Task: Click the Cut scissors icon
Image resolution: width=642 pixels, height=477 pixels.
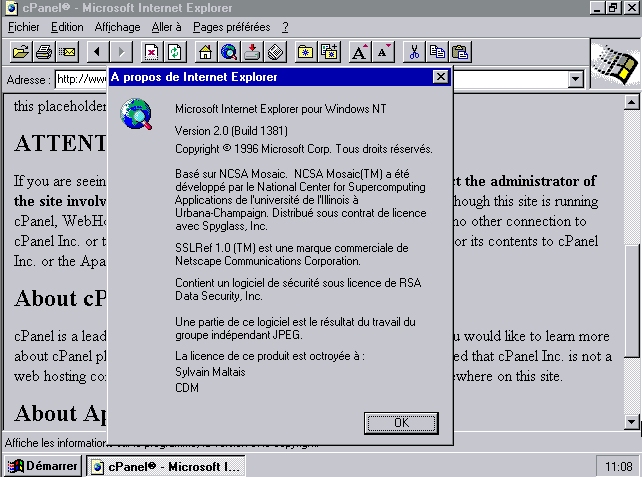Action: coord(414,51)
